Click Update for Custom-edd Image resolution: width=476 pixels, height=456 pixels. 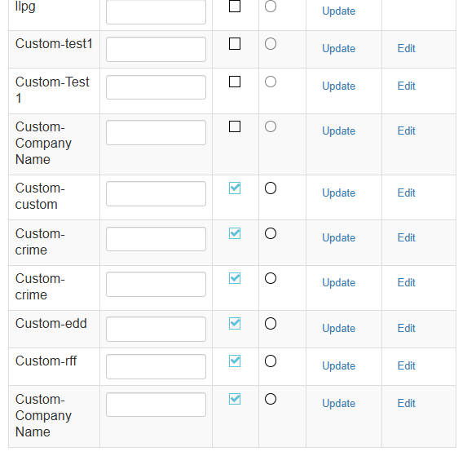[x=338, y=329]
